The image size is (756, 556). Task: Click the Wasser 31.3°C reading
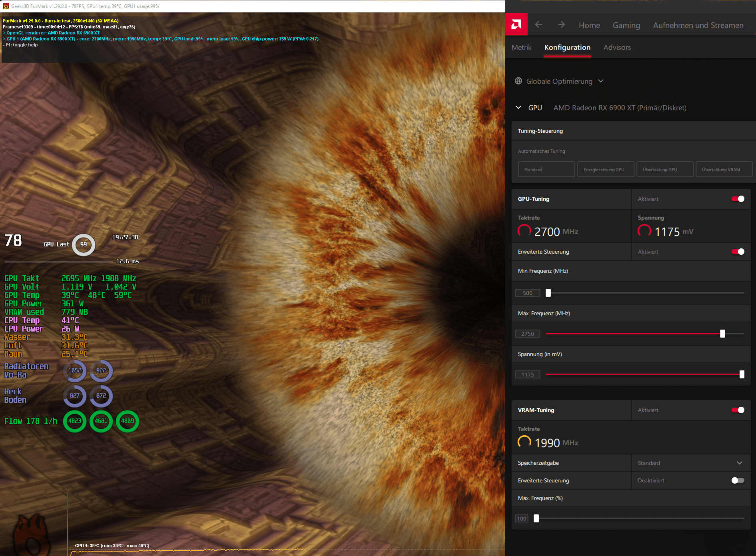46,337
